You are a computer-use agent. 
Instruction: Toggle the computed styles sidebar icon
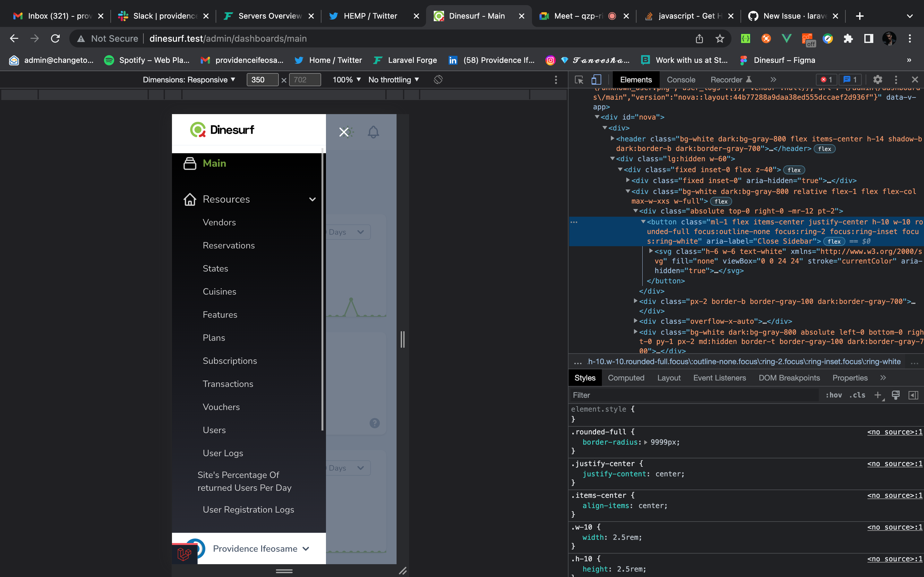coord(913,395)
